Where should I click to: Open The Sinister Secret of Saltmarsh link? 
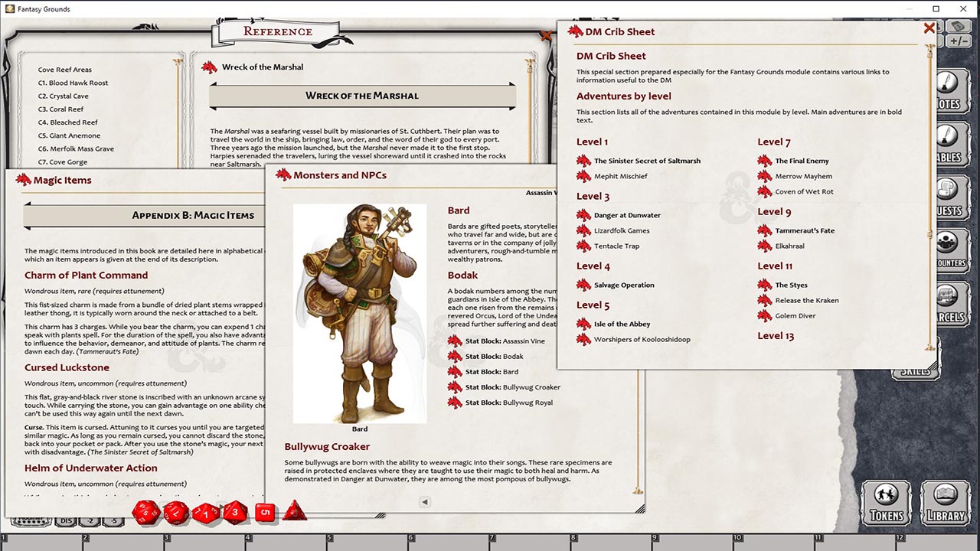pyautogui.click(x=647, y=161)
